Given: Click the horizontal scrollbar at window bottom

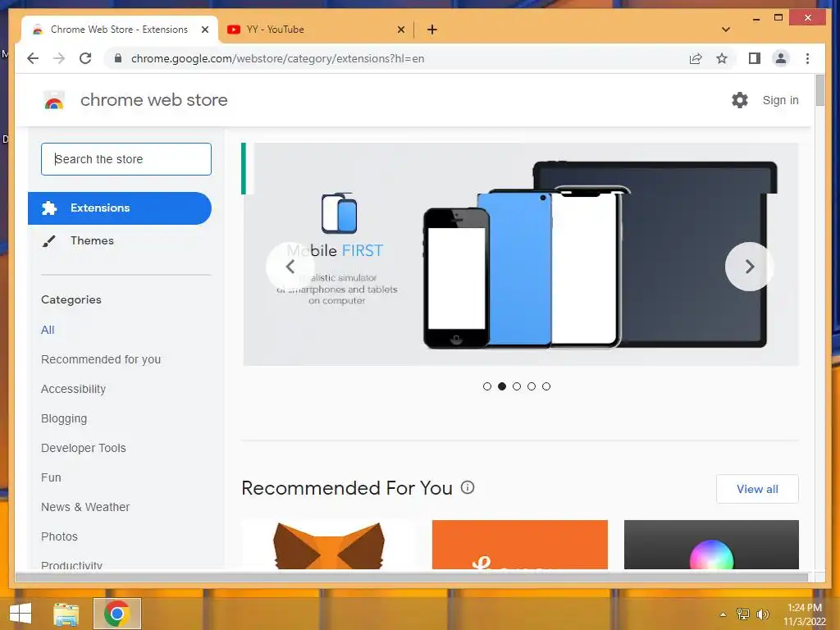Looking at the screenshot, I should click(412, 577).
